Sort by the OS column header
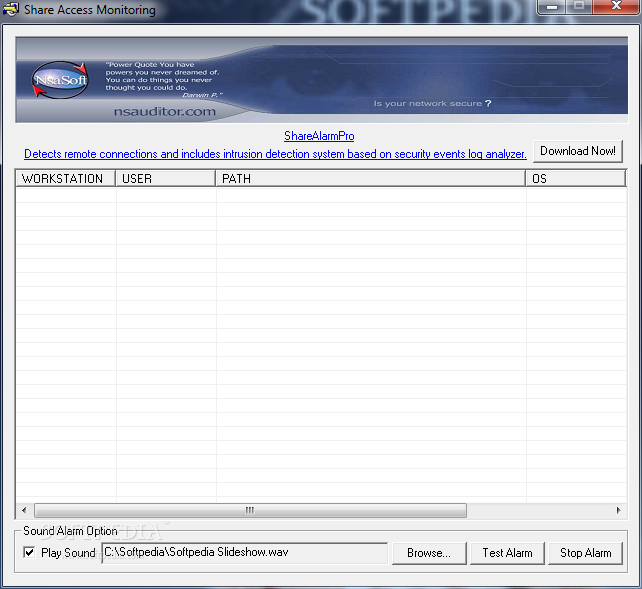This screenshot has width=642, height=589. [x=576, y=178]
